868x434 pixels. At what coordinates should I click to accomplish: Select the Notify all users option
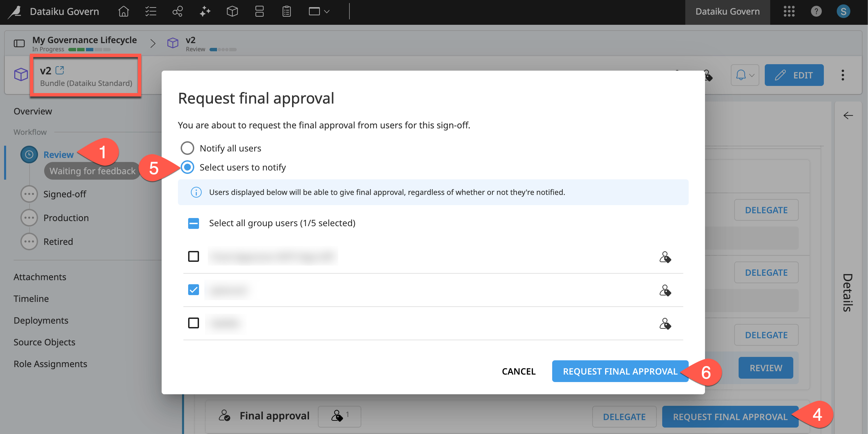tap(187, 148)
